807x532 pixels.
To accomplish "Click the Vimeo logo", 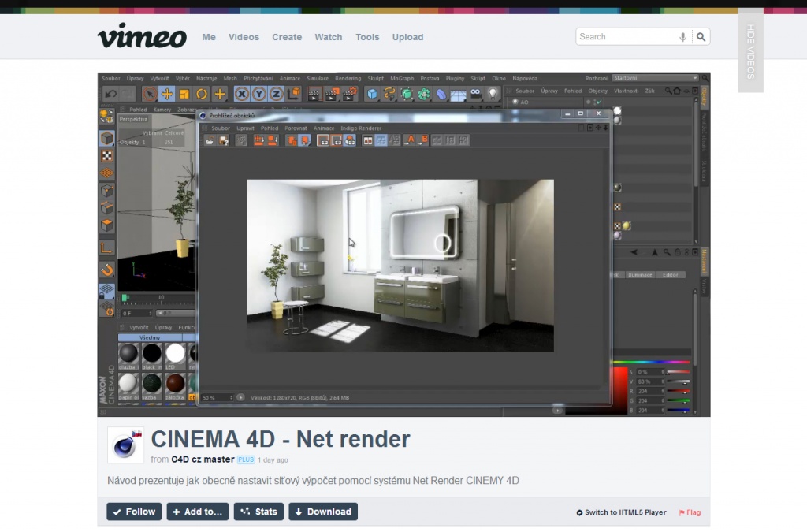I will tap(142, 36).
